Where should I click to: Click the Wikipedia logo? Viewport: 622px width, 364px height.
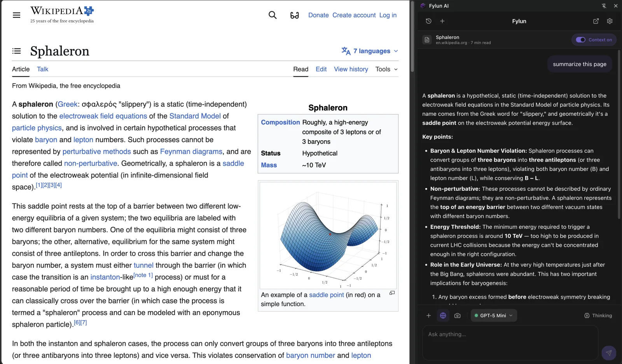pyautogui.click(x=62, y=15)
